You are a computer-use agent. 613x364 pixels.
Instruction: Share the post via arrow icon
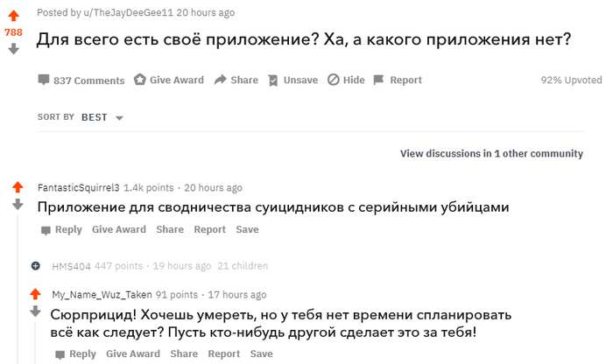(236, 80)
